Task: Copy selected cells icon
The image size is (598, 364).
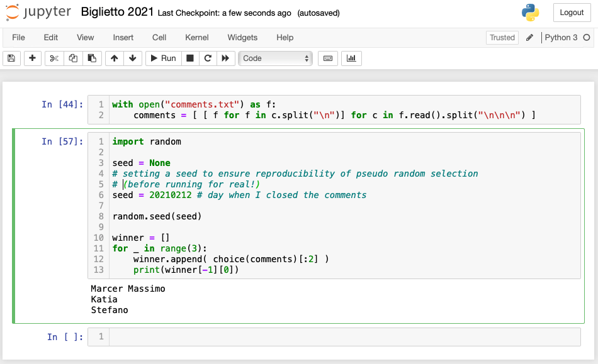Action: click(73, 58)
